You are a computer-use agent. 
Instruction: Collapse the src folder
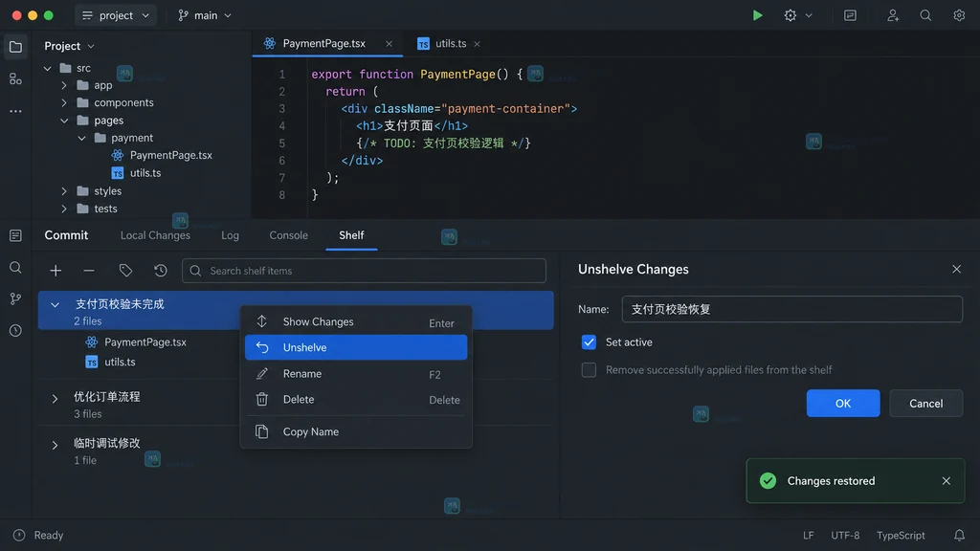48,68
